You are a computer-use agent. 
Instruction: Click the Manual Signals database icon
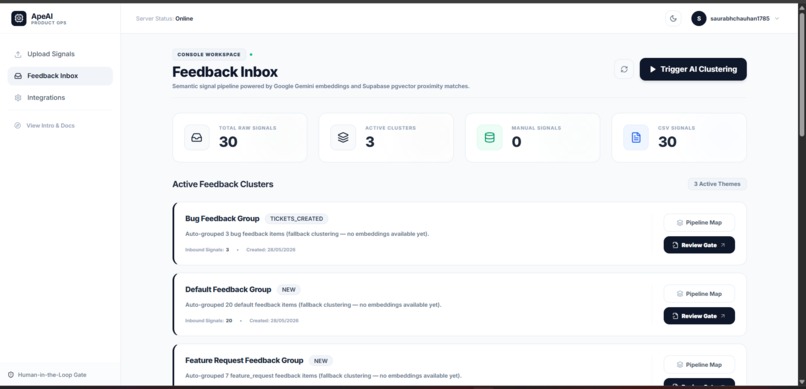pyautogui.click(x=489, y=138)
